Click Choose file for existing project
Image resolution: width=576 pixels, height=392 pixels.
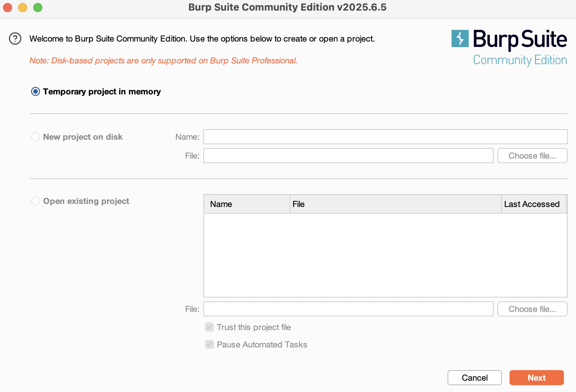533,309
